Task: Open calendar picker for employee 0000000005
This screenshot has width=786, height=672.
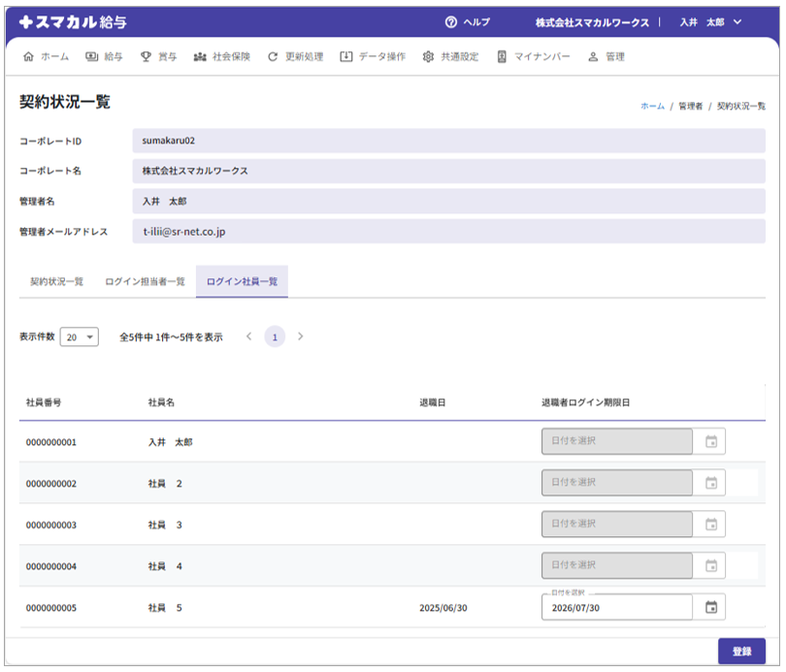Action: pyautogui.click(x=710, y=607)
